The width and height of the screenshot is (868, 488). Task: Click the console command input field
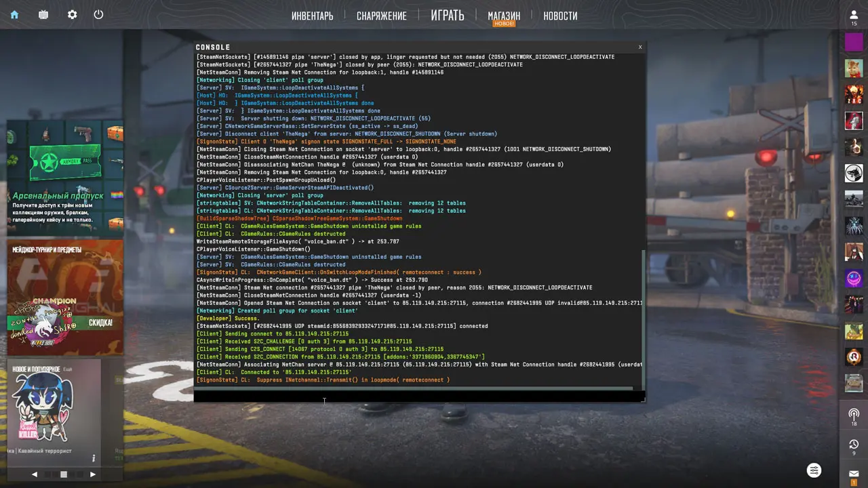point(418,396)
